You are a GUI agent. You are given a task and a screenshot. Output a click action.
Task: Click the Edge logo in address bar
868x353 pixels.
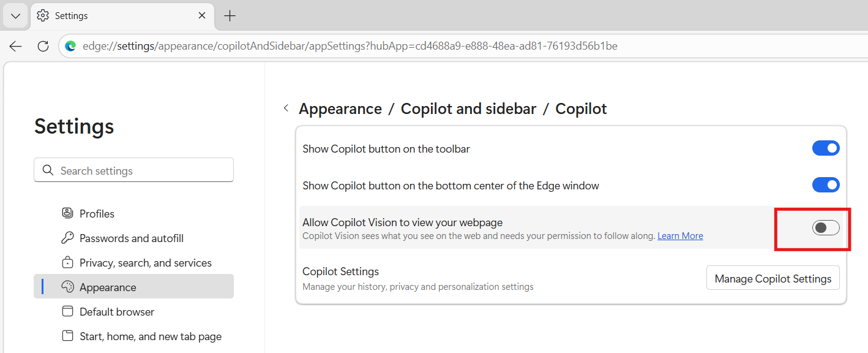(70, 46)
